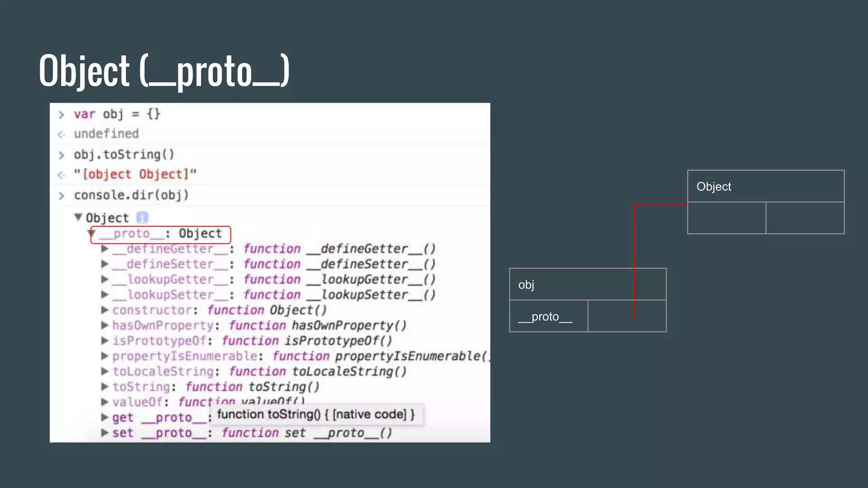868x488 pixels.
Task: Click the prompt chevron before obj.toString()
Action: (x=61, y=155)
